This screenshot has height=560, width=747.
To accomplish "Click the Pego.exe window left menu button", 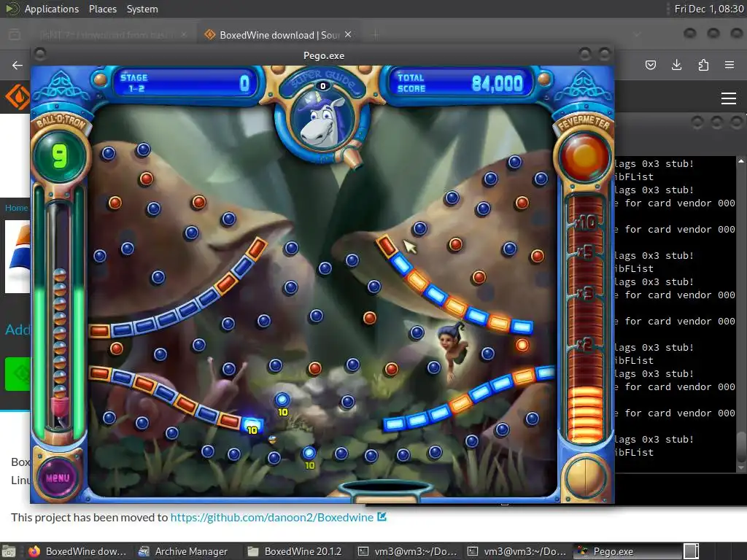I will tap(40, 54).
